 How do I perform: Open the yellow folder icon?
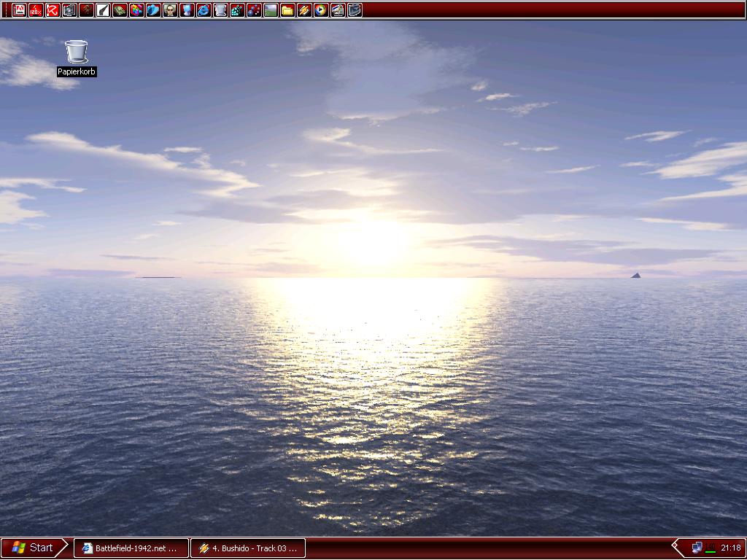pyautogui.click(x=287, y=10)
